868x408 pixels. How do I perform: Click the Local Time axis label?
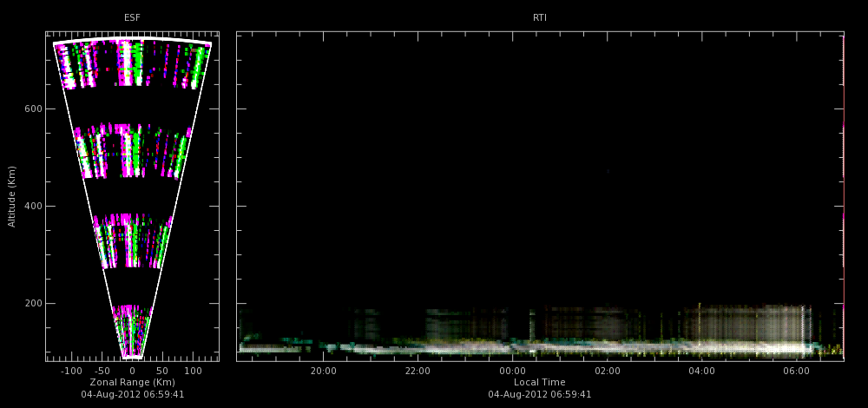tap(540, 383)
